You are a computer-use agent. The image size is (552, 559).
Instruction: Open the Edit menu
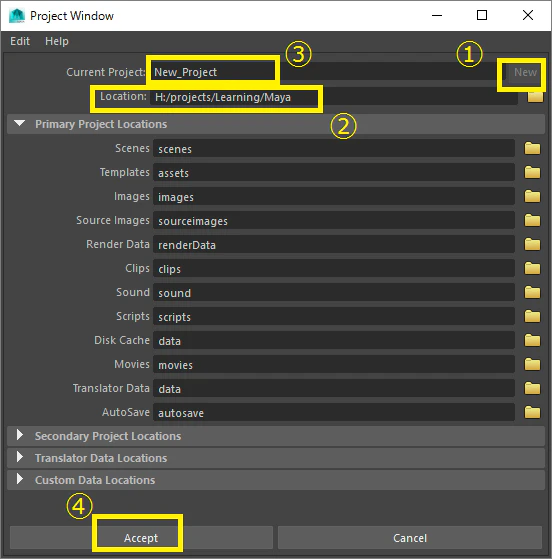coord(20,41)
